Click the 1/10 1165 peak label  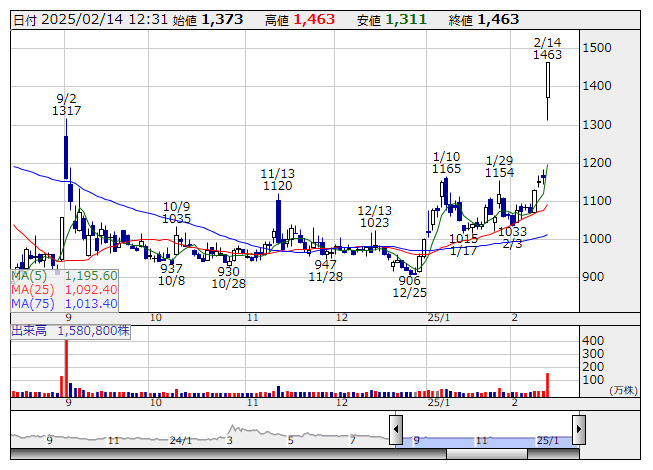(x=446, y=163)
